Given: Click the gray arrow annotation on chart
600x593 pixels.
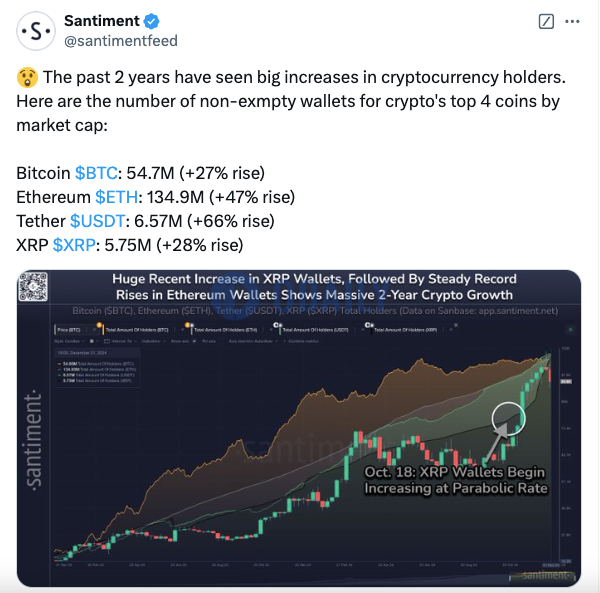Looking at the screenshot, I should (496, 443).
